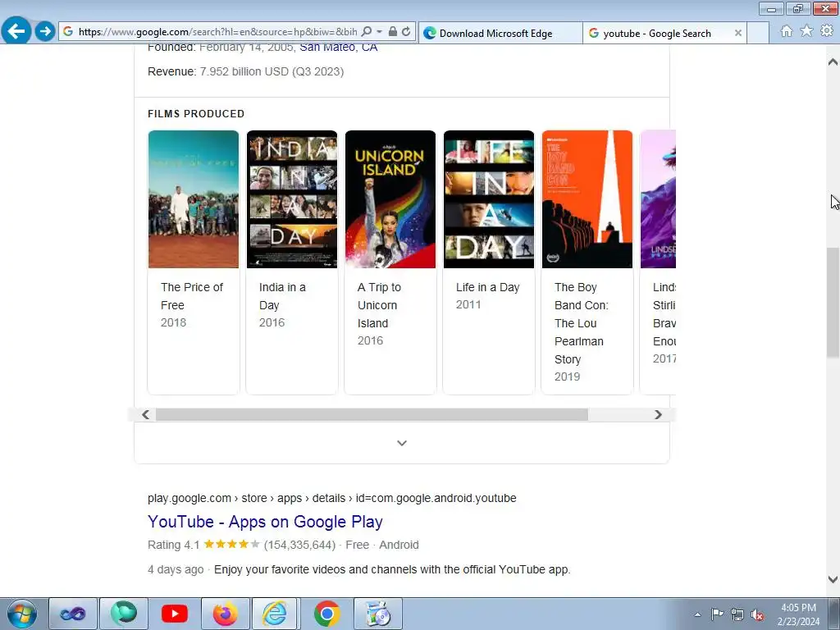The width and height of the screenshot is (840, 630).
Task: Open YouTube - Apps on Google Play result
Action: [265, 521]
